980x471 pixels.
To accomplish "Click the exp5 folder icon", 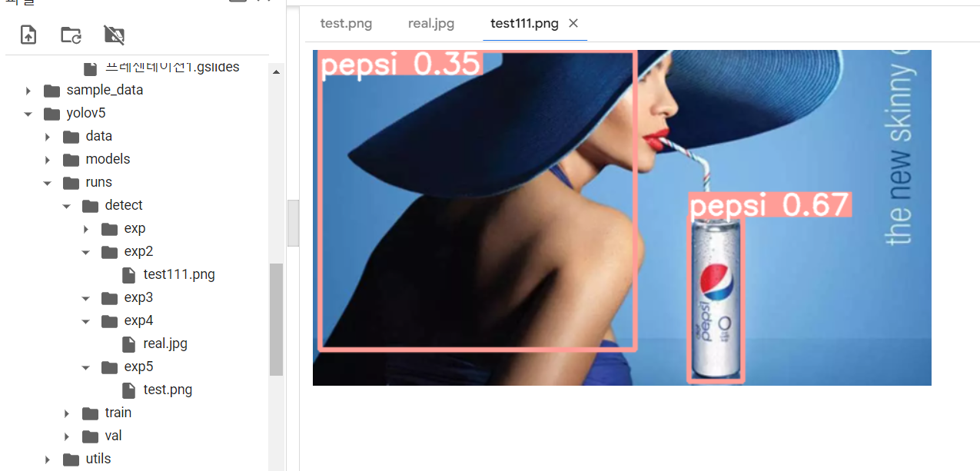I will tap(110, 367).
